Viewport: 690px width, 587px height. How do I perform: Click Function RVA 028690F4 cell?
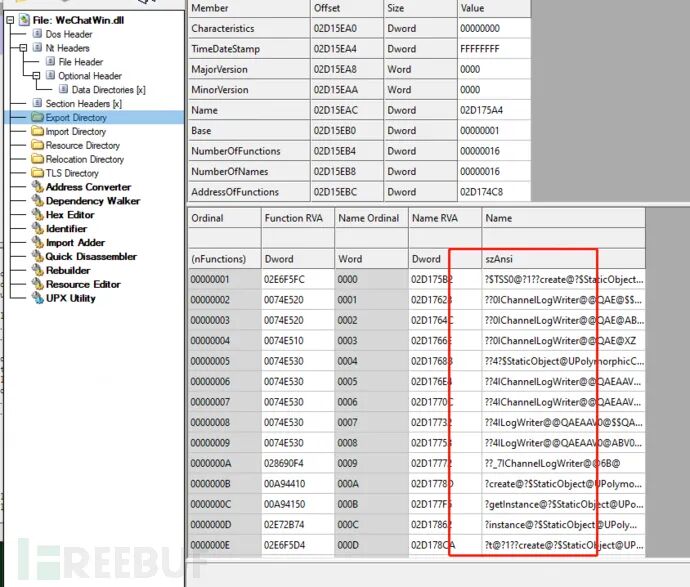297,463
